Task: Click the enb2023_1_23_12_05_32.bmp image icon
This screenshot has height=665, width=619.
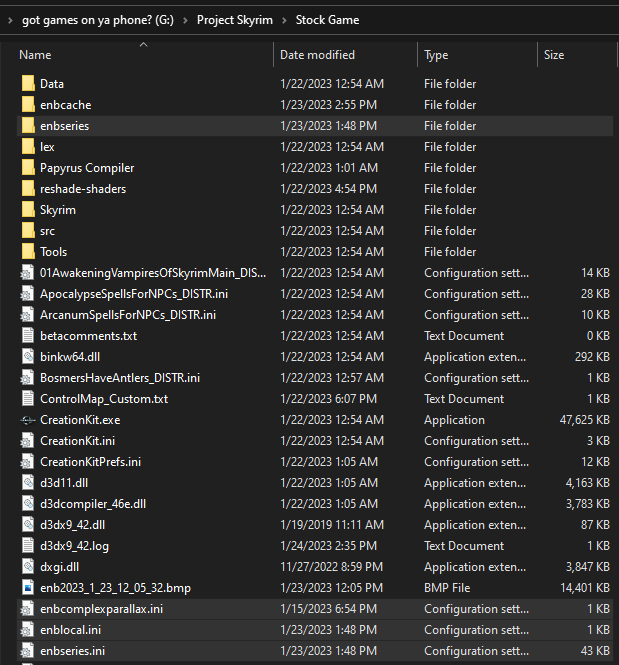Action: coord(28,588)
